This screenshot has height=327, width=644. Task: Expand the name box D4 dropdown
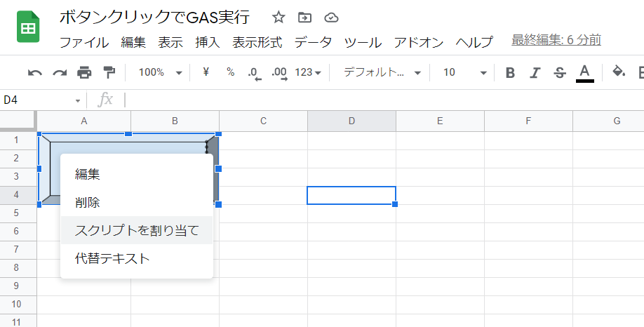[x=78, y=100]
